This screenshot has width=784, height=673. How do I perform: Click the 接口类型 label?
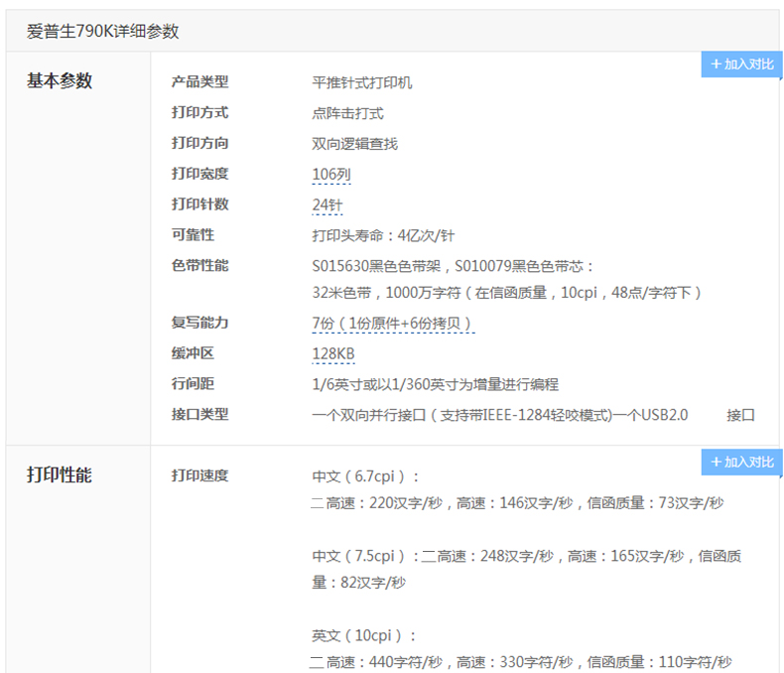(199, 415)
